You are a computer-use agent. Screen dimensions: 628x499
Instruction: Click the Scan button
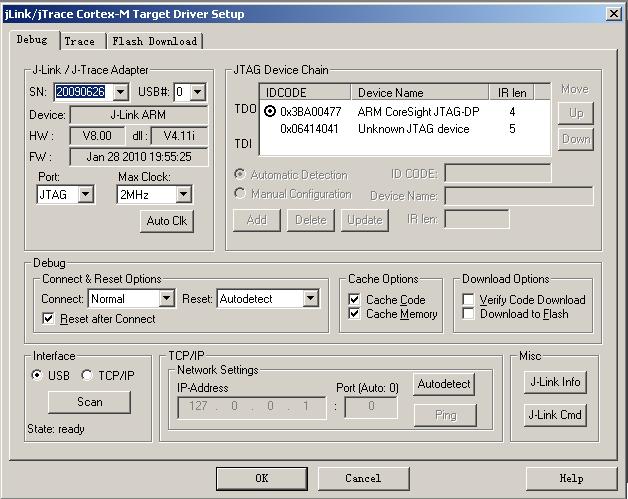click(x=89, y=402)
